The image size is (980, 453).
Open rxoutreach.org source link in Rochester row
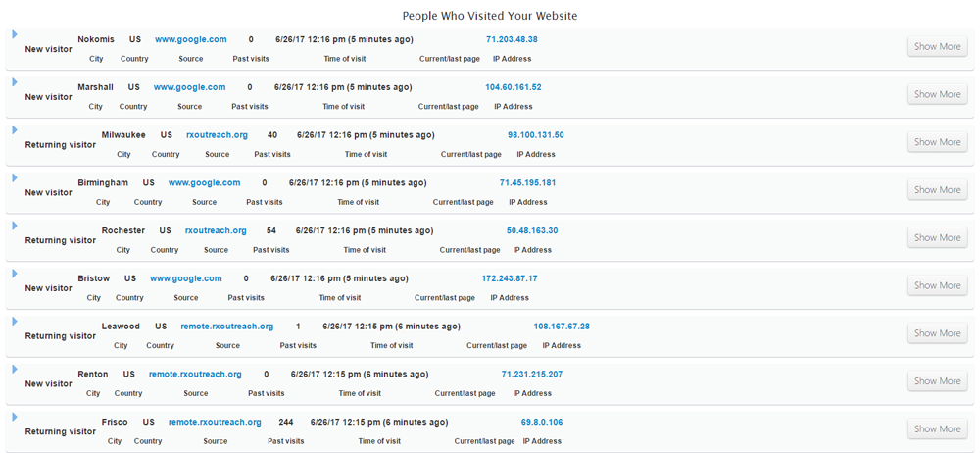(216, 230)
